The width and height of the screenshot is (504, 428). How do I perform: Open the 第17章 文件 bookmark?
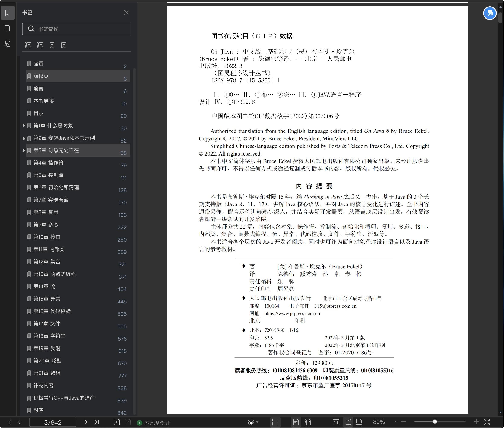(78, 324)
